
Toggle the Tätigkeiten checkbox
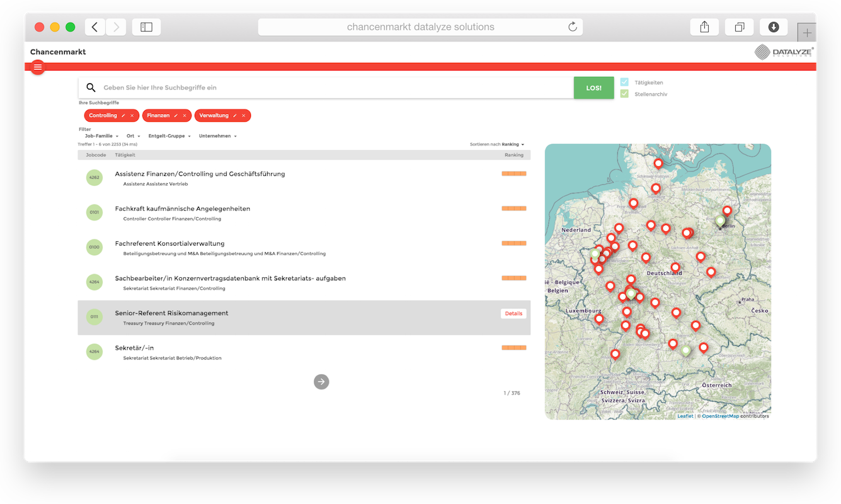(624, 83)
